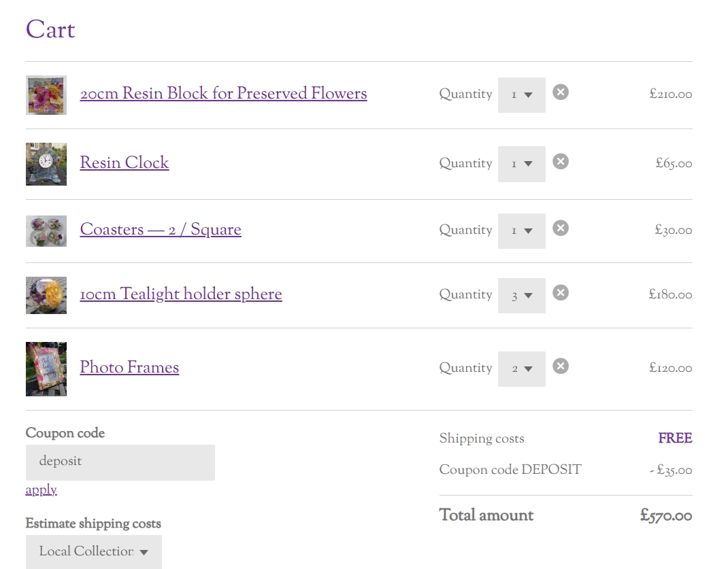
Task: Expand the Local Collection shipping dropdown
Action: pos(94,552)
